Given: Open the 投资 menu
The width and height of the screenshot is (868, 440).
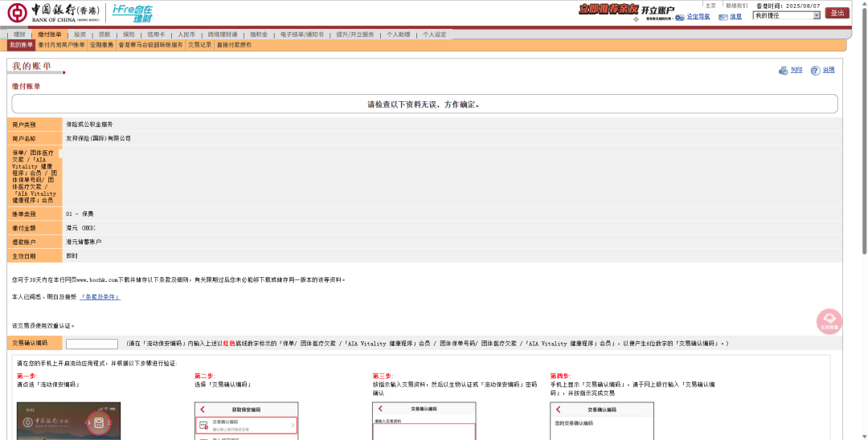Looking at the screenshot, I should coord(80,35).
